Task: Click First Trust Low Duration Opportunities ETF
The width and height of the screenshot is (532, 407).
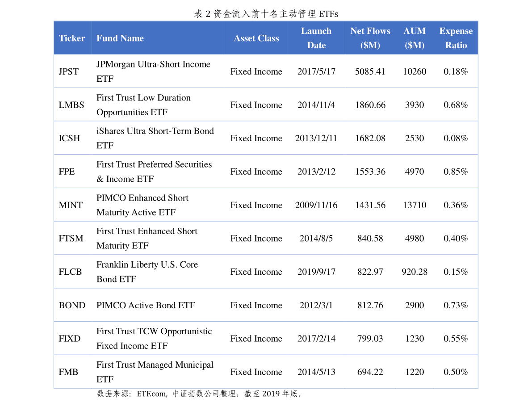Action: click(143, 105)
